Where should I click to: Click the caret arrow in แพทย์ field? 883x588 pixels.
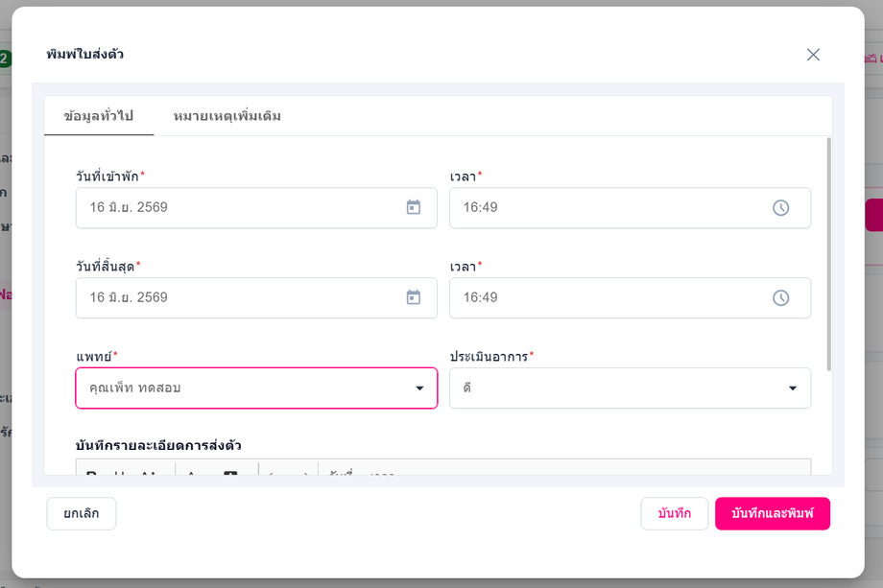[x=419, y=388]
